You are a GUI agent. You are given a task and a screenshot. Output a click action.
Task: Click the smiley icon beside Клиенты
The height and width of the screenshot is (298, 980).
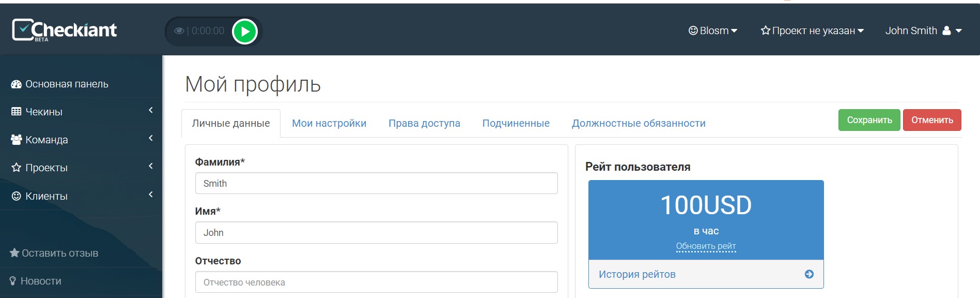(17, 196)
